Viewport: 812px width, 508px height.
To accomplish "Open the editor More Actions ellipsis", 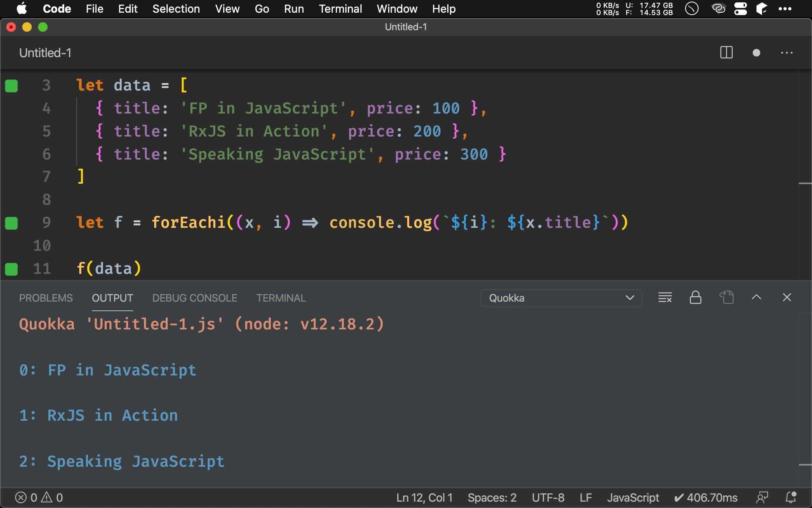I will [x=787, y=53].
